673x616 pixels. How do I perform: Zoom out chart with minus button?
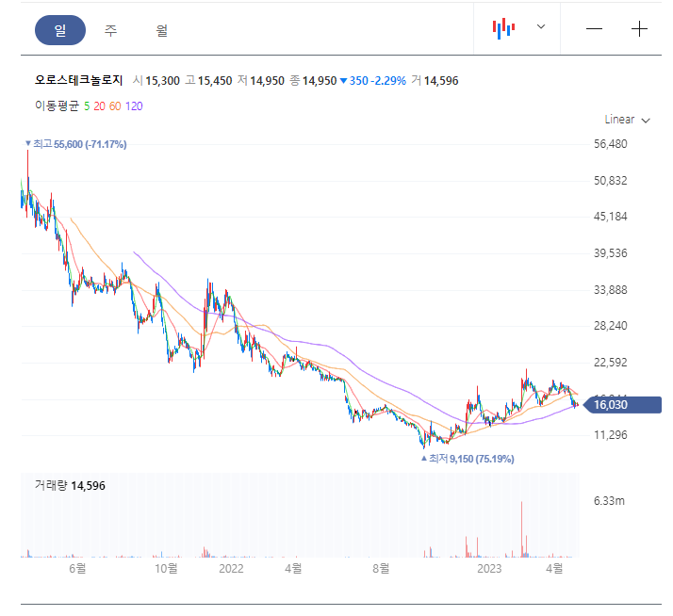pos(594,29)
